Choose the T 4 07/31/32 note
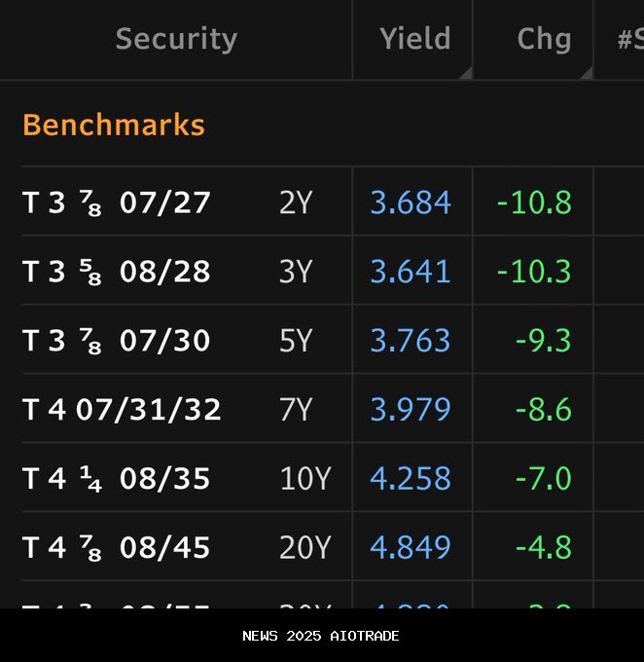644x662 pixels. click(x=122, y=410)
